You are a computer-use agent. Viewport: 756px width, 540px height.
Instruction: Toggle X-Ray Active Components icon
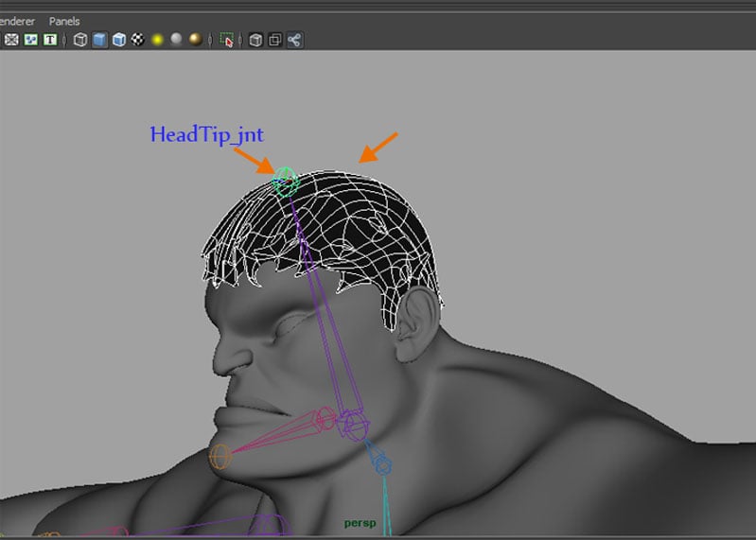point(275,40)
